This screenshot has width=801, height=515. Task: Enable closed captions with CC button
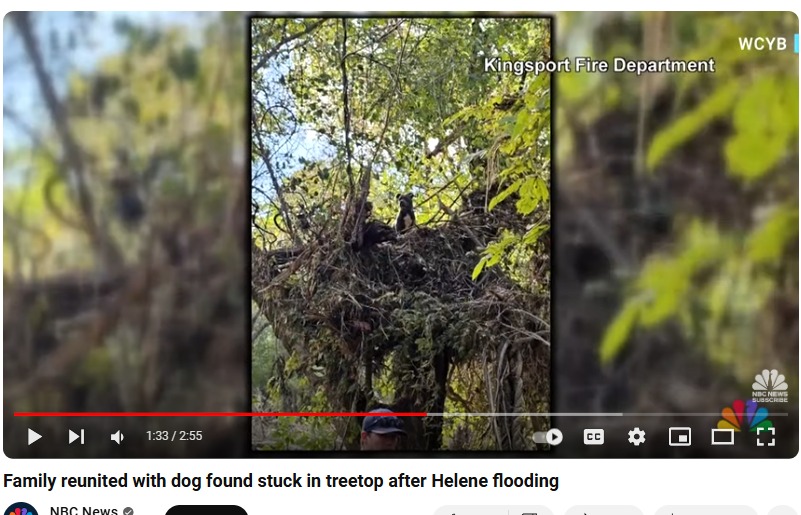tap(594, 437)
